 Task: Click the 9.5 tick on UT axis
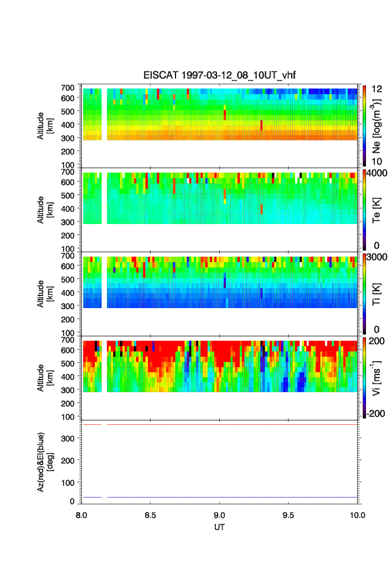pos(288,515)
